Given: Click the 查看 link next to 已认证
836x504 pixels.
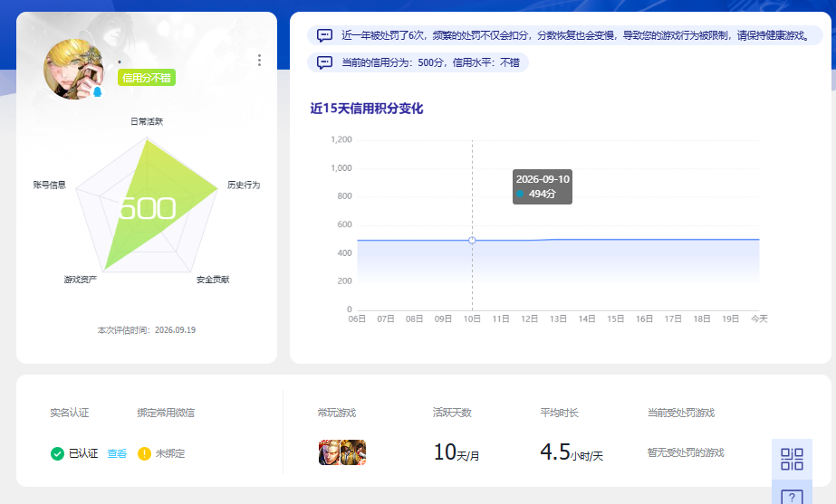Looking at the screenshot, I should pyautogui.click(x=117, y=453).
